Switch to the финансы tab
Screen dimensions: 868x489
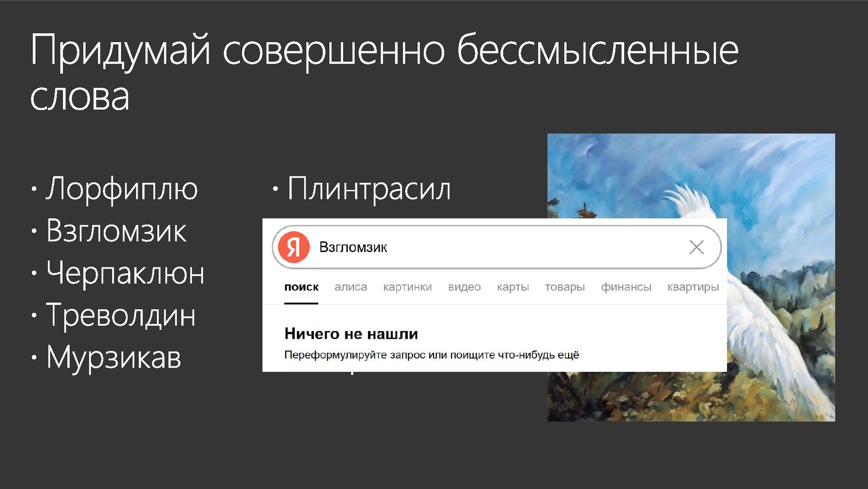pos(626,287)
